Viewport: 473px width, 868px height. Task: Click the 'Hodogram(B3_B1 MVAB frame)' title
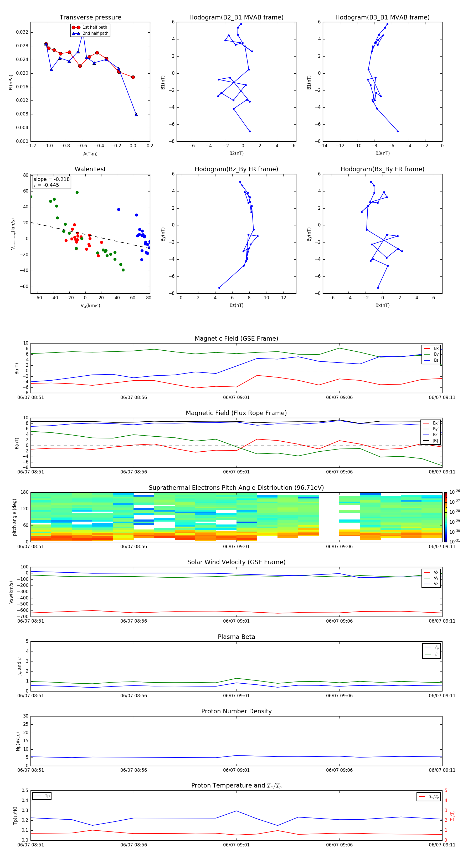[382, 18]
